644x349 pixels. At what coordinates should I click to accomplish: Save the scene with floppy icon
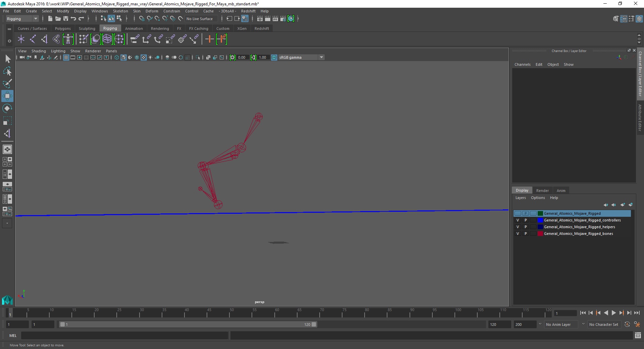click(x=65, y=19)
